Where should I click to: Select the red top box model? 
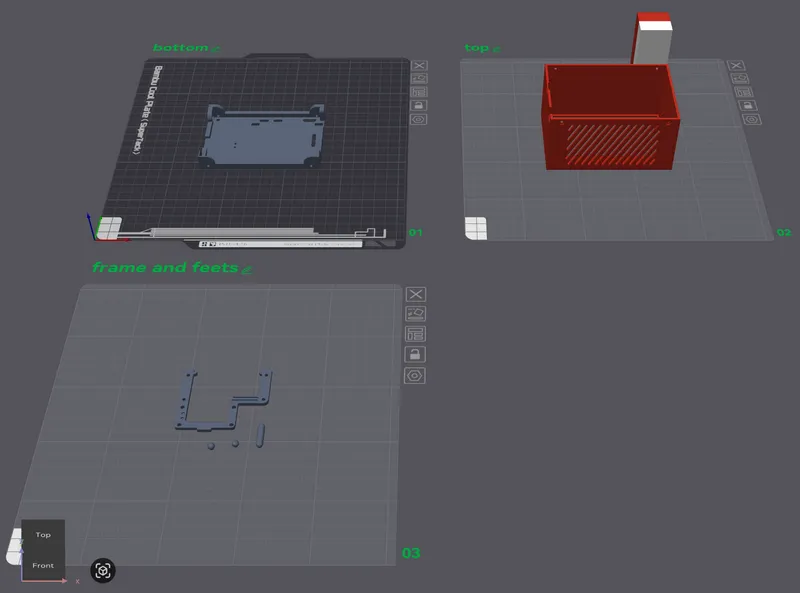[x=611, y=117]
